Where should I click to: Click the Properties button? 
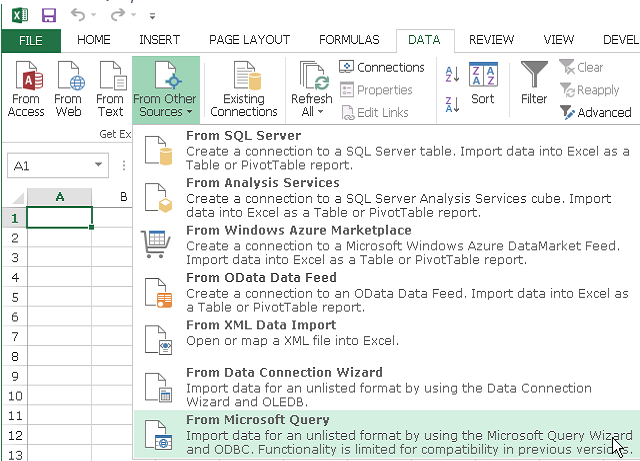(x=376, y=90)
